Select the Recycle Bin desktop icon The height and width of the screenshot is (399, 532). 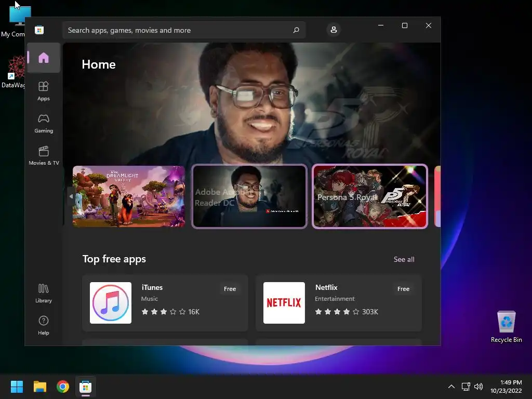click(506, 327)
